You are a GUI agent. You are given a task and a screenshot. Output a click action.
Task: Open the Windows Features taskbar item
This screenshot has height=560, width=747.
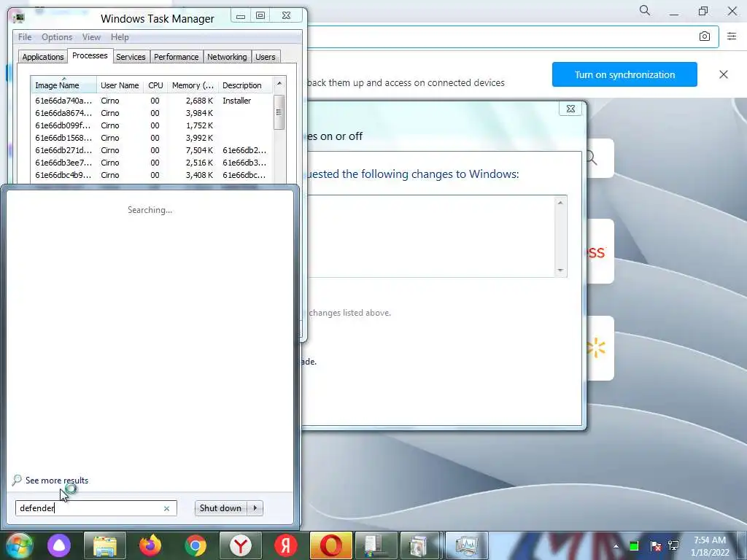tap(376, 545)
